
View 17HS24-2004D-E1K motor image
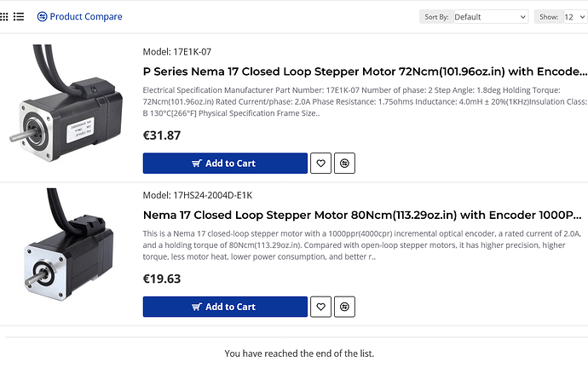[x=69, y=244]
